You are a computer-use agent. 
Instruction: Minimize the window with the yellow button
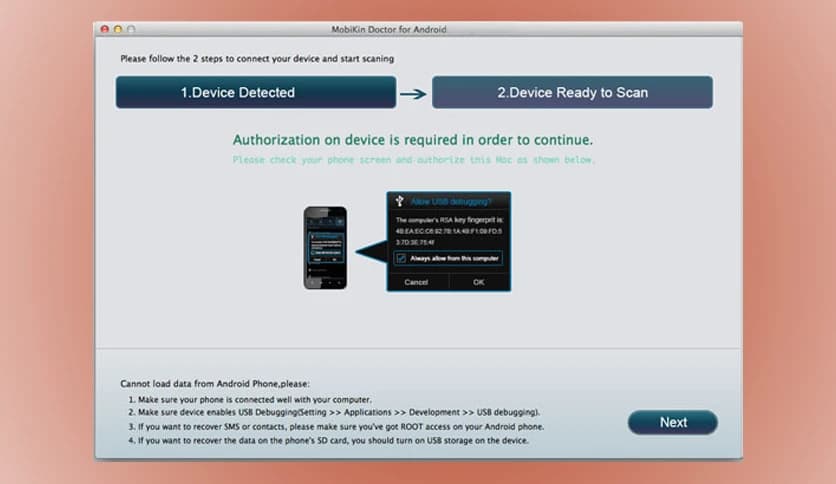point(118,29)
